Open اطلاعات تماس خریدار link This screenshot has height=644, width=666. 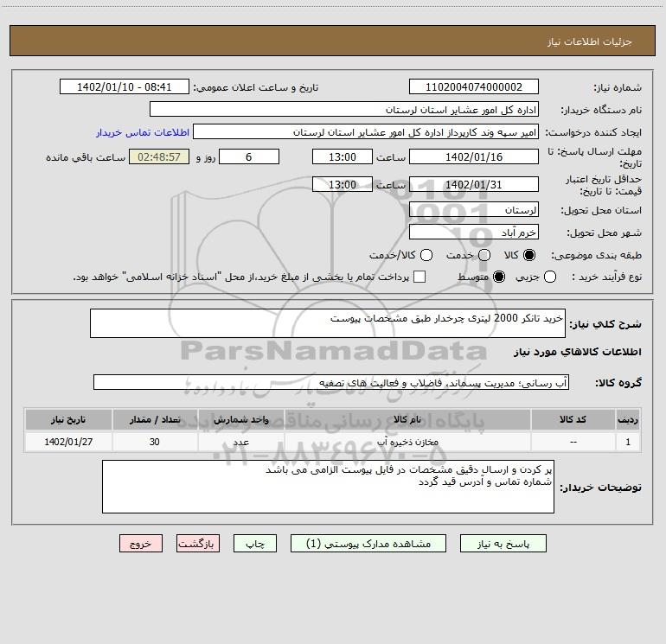coord(143,132)
